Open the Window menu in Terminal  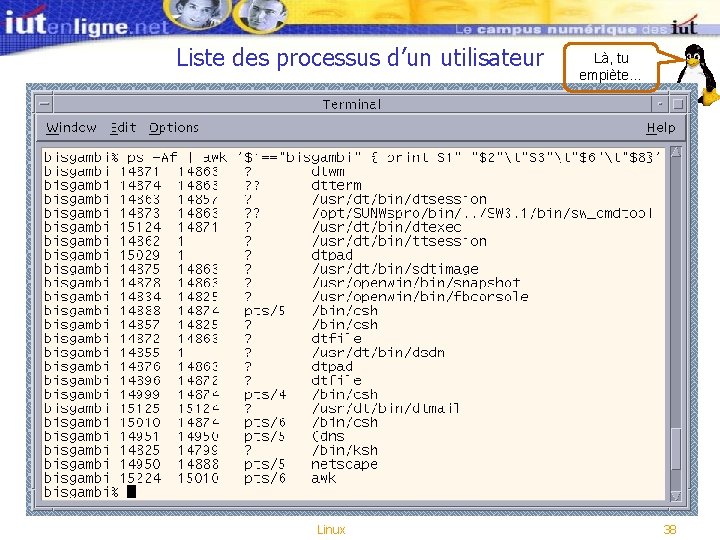click(71, 127)
